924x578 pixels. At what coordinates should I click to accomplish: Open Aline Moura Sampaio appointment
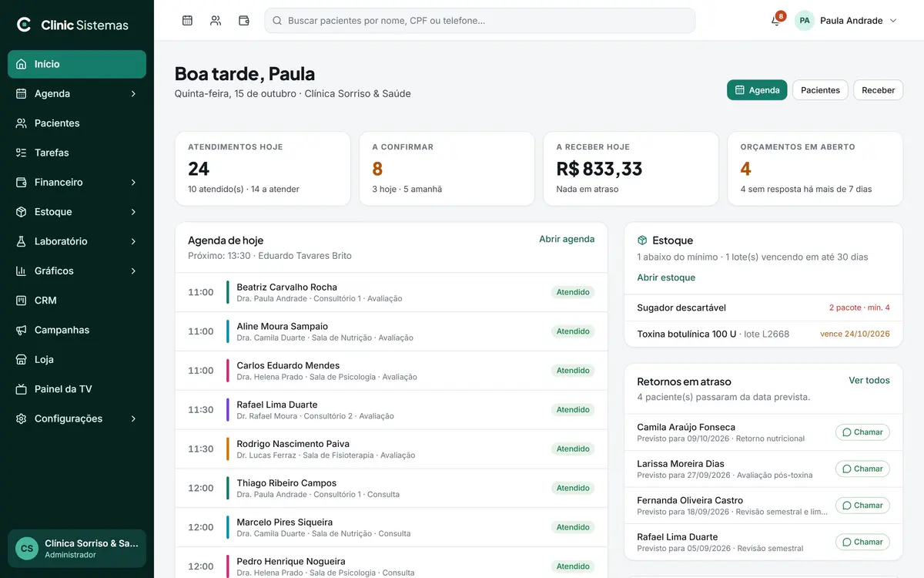tap(391, 331)
